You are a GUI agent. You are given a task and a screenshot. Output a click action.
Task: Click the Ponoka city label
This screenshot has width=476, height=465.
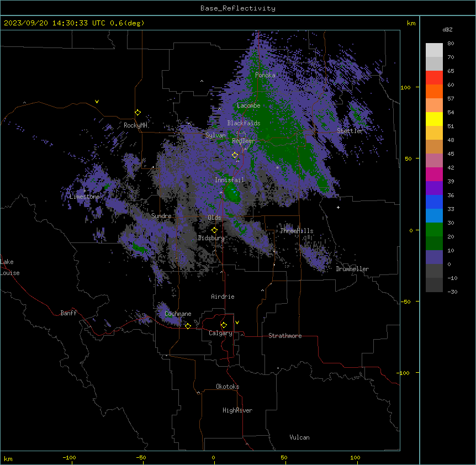[265, 75]
